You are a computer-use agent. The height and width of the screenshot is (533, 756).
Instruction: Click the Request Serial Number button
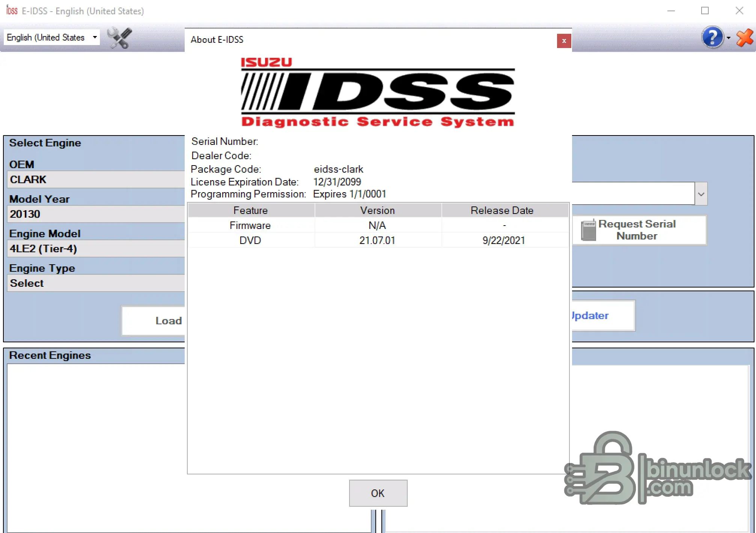[x=640, y=230]
